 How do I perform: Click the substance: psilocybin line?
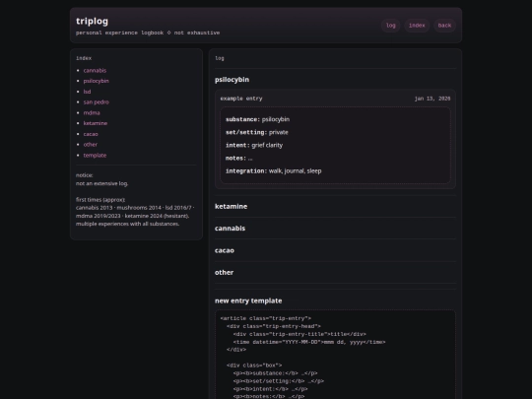point(257,119)
